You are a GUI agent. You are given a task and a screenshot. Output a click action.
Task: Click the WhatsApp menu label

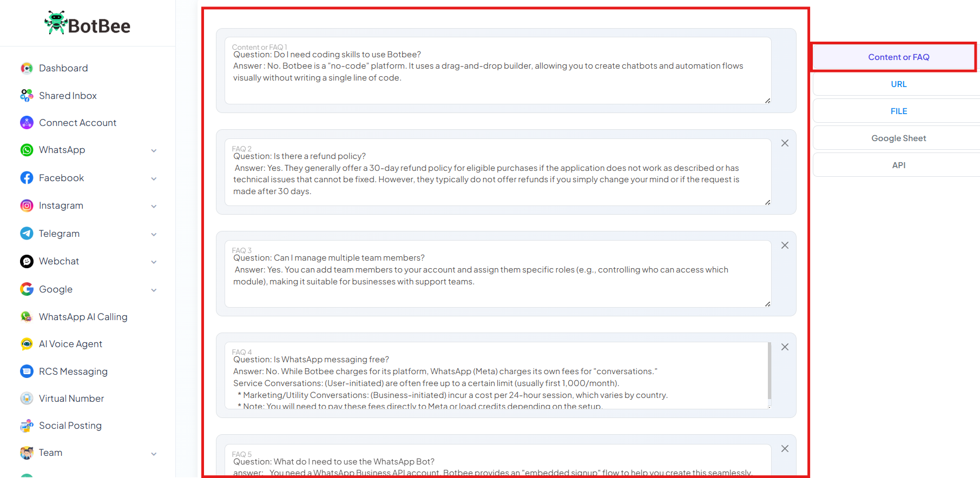(x=62, y=150)
